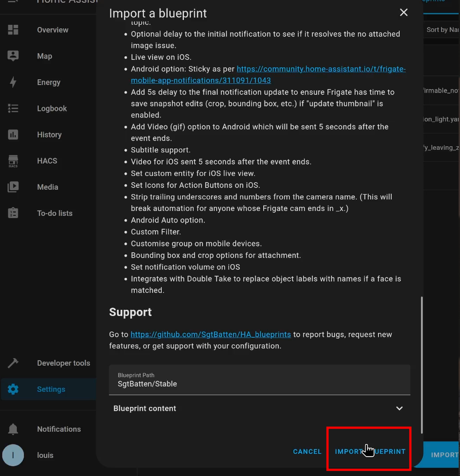The height and width of the screenshot is (476, 460).
Task: Click "Set Icons for Action Buttons on iOS."
Action: [195, 185]
